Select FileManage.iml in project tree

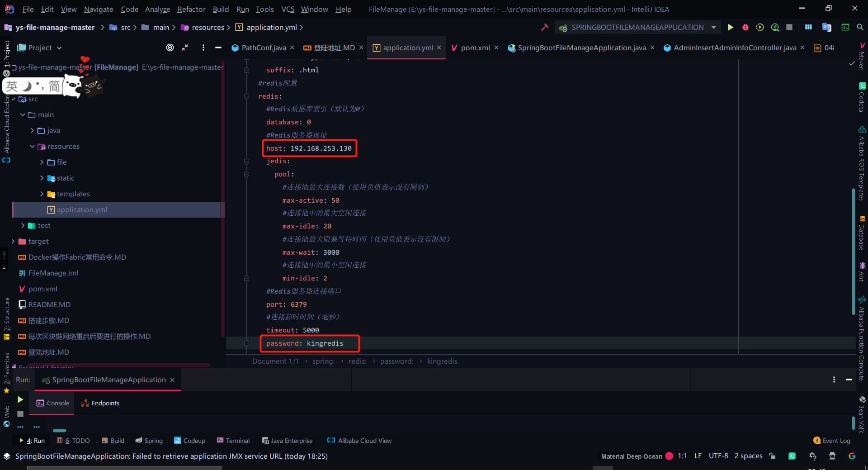pos(53,273)
